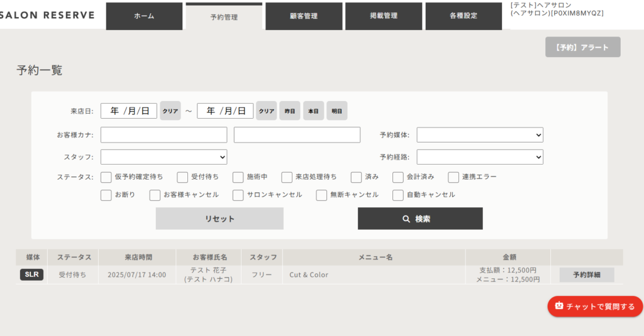The width and height of the screenshot is (644, 336).
Task: Open 予約詳細 for the Cut & Color reservation
Action: coord(587,275)
